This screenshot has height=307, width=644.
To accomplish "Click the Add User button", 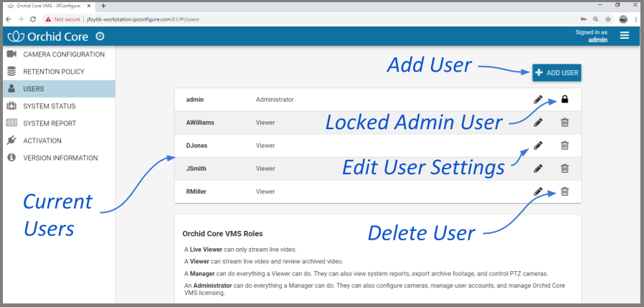I will 557,72.
